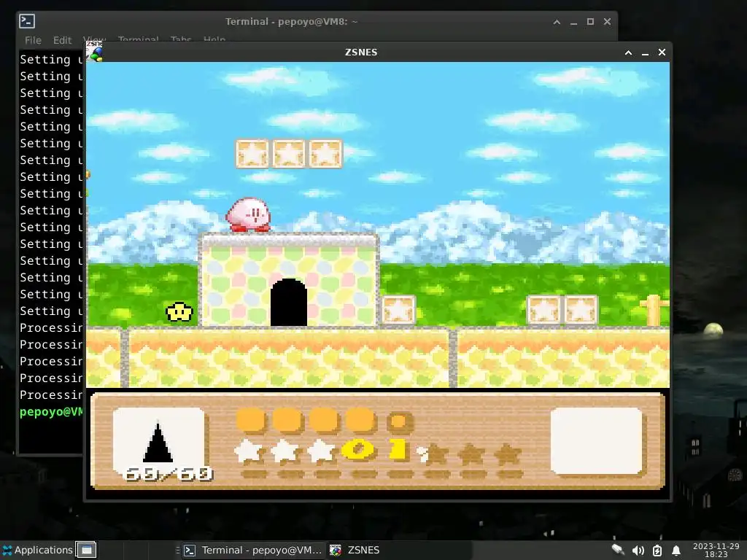This screenshot has width=747, height=560.
Task: Switch to the ZSNES taskbar button
Action: tap(355, 550)
